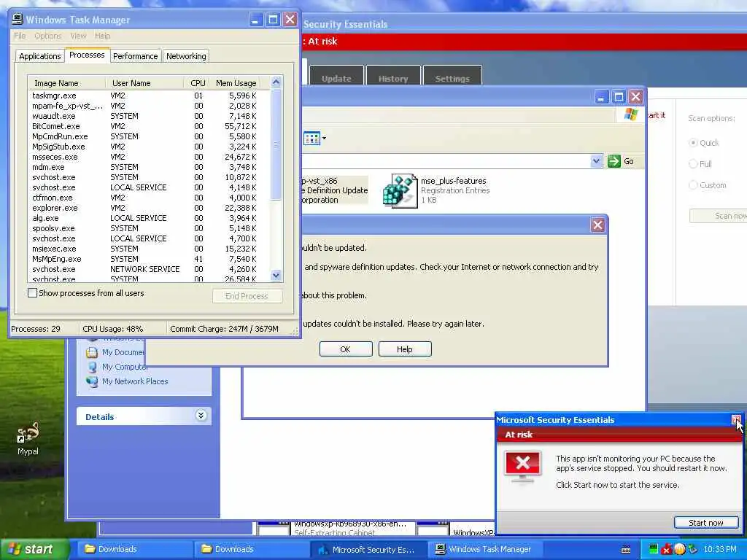Sort processes by Image Name column

coord(66,83)
